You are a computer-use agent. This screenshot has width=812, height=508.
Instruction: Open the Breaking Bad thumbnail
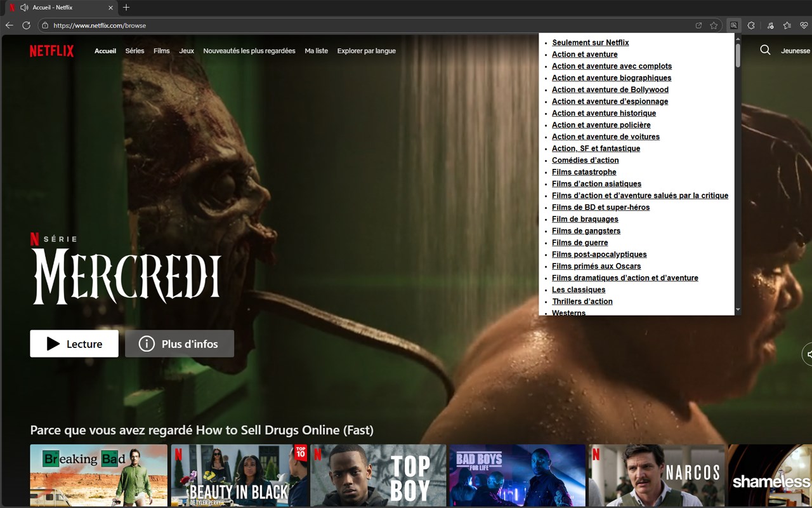coord(99,475)
